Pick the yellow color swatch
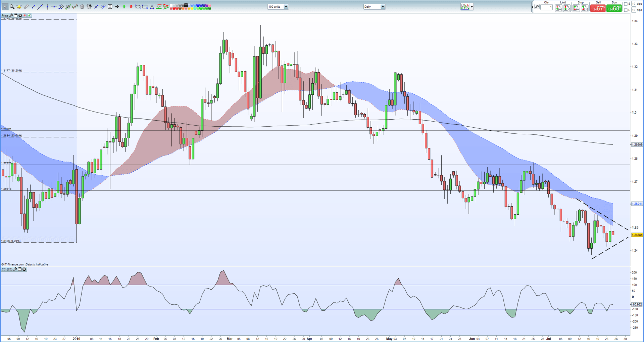 click(x=192, y=8)
